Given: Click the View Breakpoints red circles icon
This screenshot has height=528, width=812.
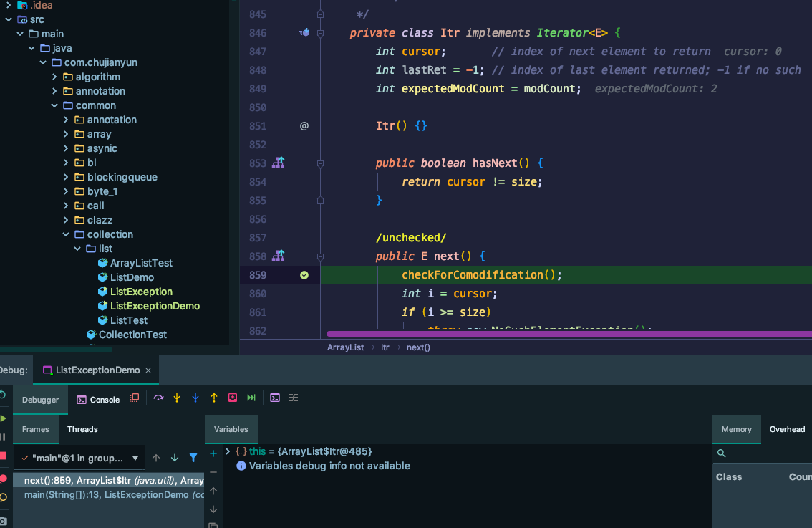Looking at the screenshot, I should (4, 479).
